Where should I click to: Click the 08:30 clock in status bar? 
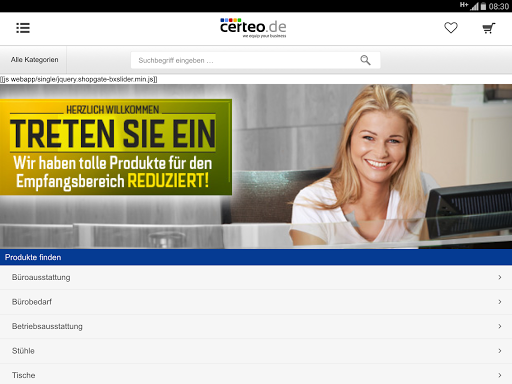[499, 6]
